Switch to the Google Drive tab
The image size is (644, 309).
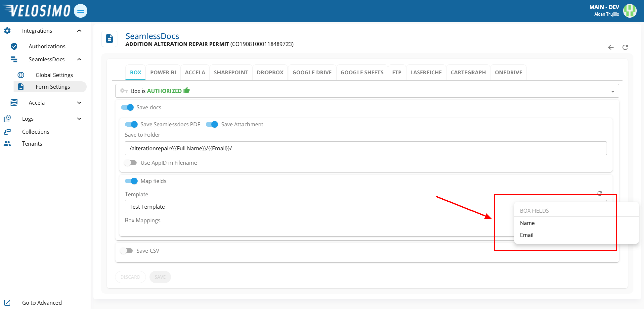point(312,72)
